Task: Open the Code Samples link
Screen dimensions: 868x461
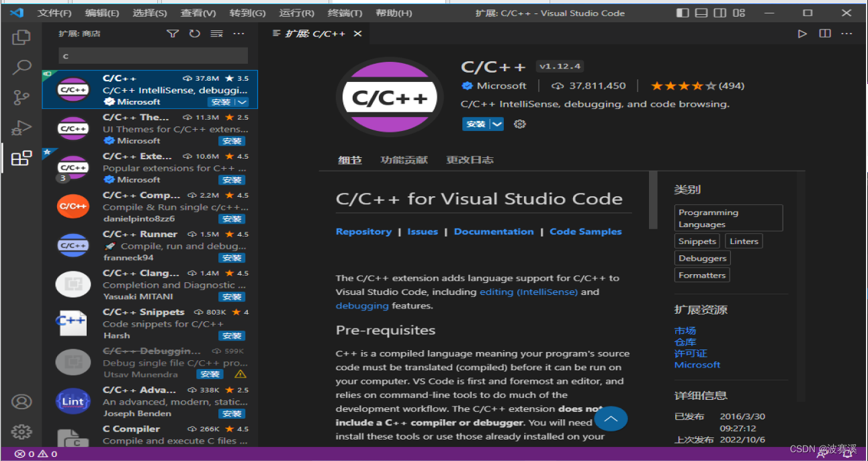Action: tap(586, 231)
